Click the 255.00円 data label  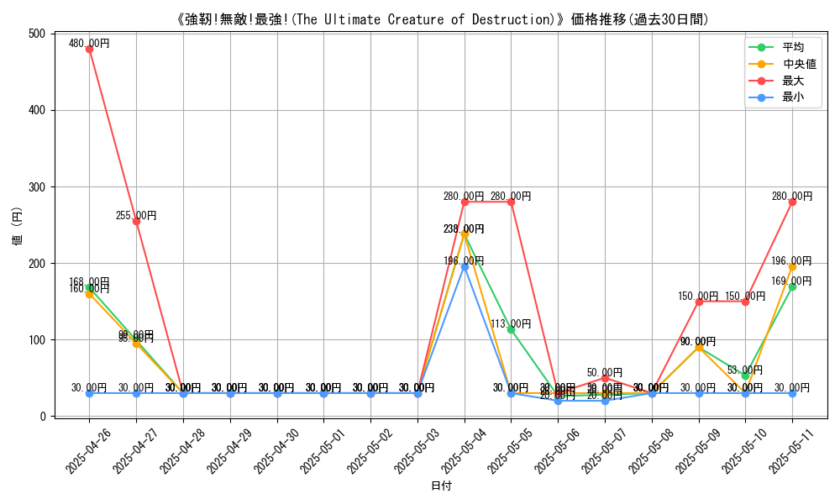click(x=136, y=216)
